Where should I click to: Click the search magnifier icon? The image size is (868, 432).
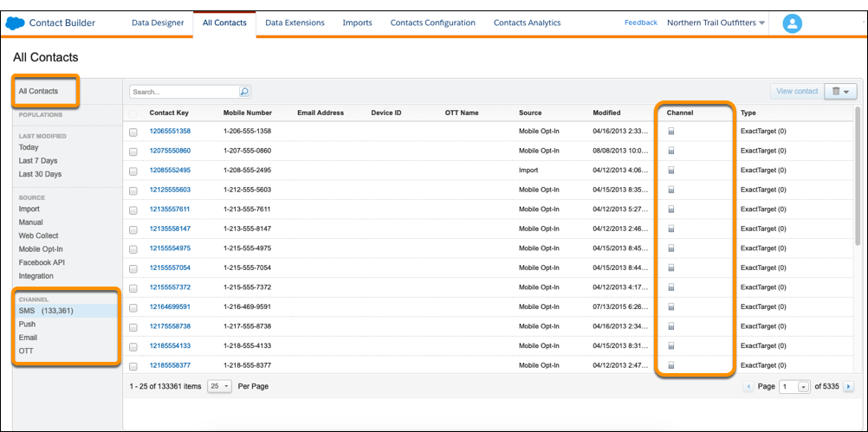(244, 92)
